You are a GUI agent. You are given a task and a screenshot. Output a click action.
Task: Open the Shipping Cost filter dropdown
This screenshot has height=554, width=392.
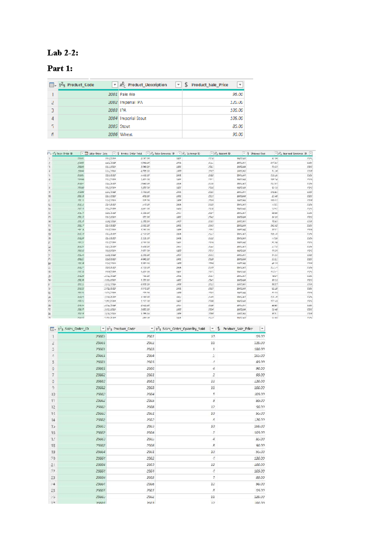(276, 153)
